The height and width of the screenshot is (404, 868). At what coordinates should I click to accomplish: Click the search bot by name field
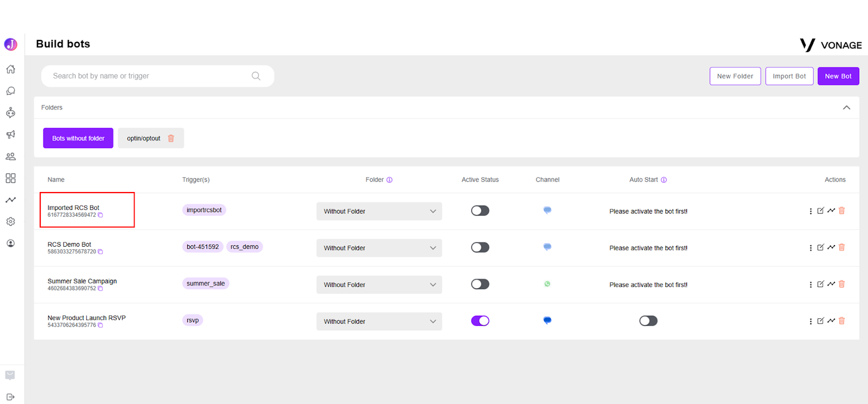tap(157, 76)
